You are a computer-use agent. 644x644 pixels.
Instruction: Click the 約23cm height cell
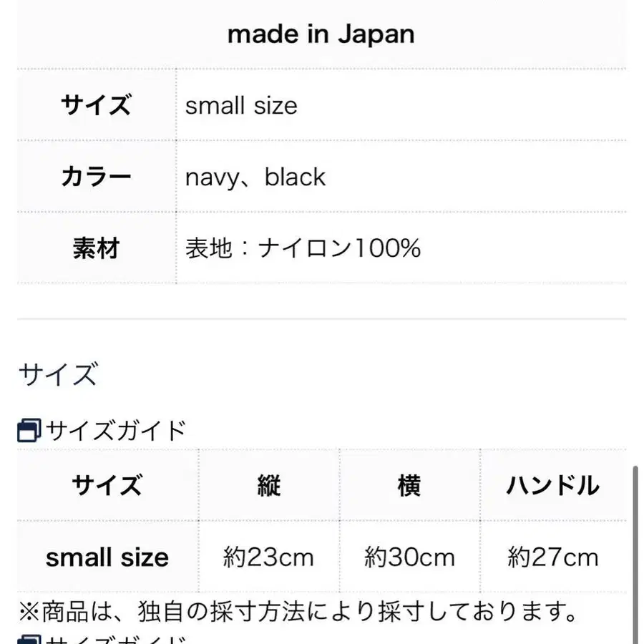pos(269,557)
